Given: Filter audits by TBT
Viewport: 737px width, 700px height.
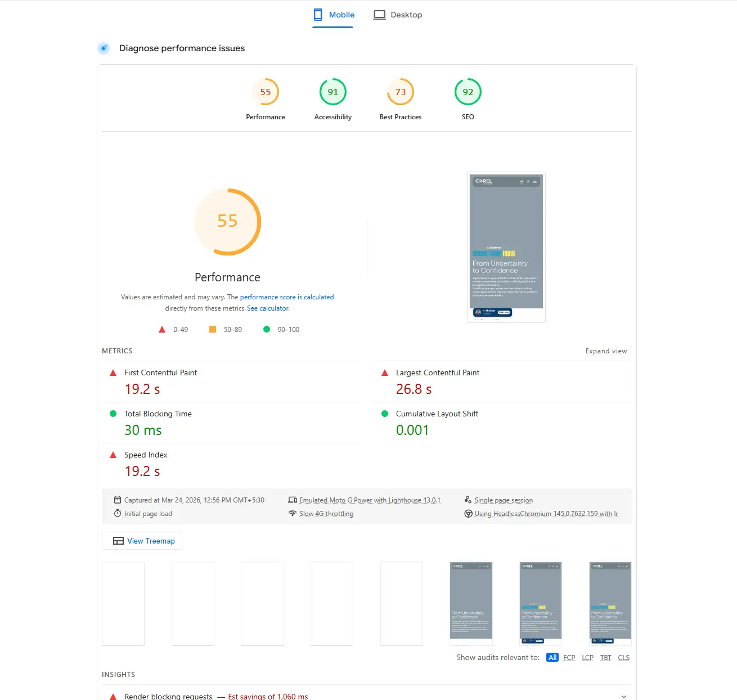Looking at the screenshot, I should point(605,657).
